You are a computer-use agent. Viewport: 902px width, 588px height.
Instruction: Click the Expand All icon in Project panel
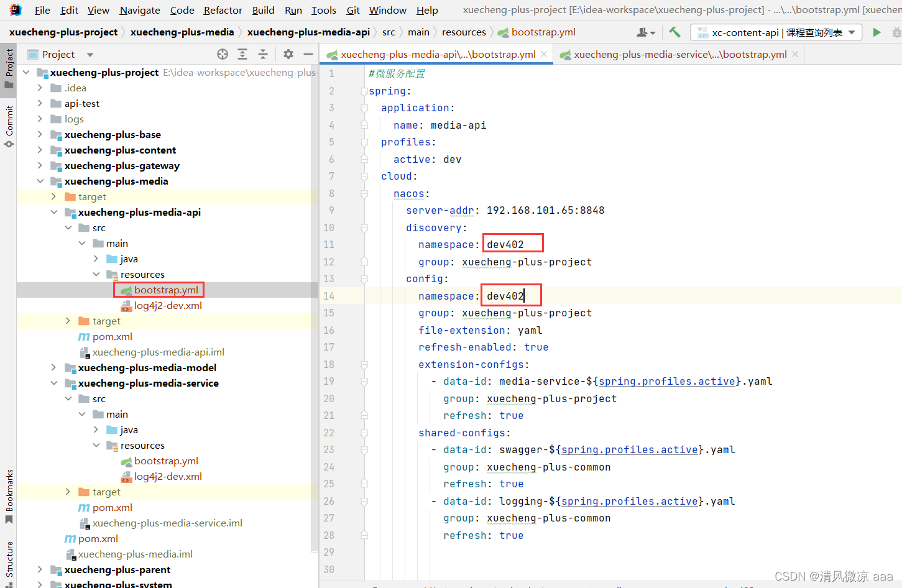click(x=242, y=54)
